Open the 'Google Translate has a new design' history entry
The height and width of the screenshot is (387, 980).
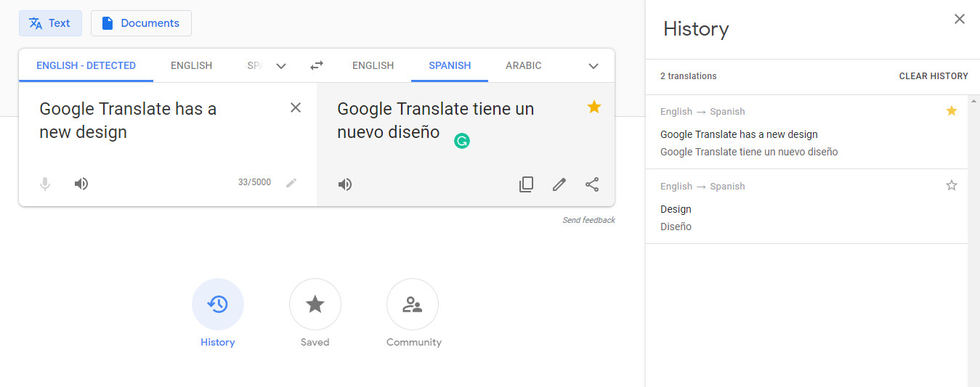coord(806,132)
